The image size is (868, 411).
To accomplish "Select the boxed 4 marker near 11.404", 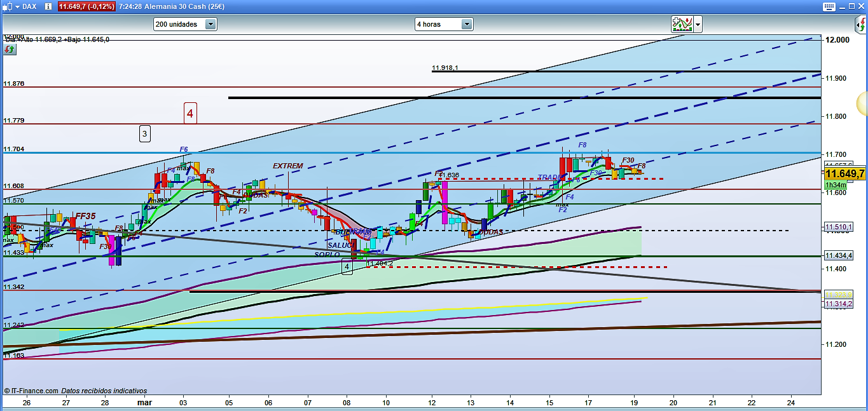I will [347, 267].
